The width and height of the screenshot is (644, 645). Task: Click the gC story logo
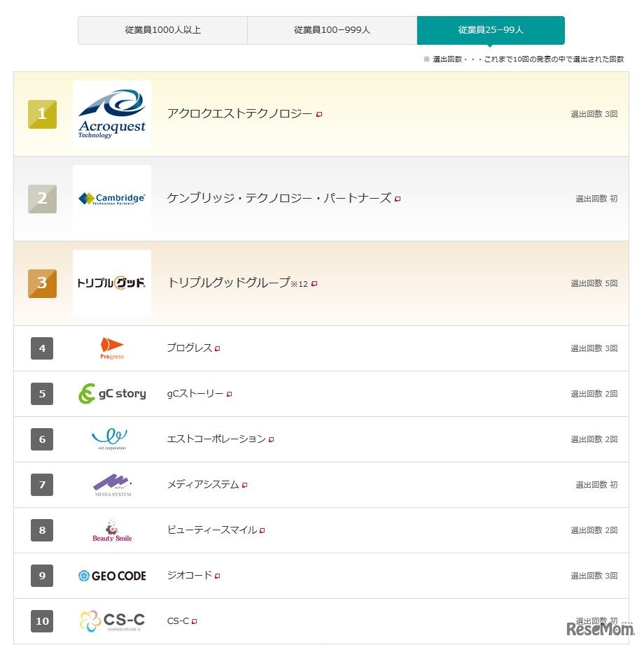tap(112, 393)
